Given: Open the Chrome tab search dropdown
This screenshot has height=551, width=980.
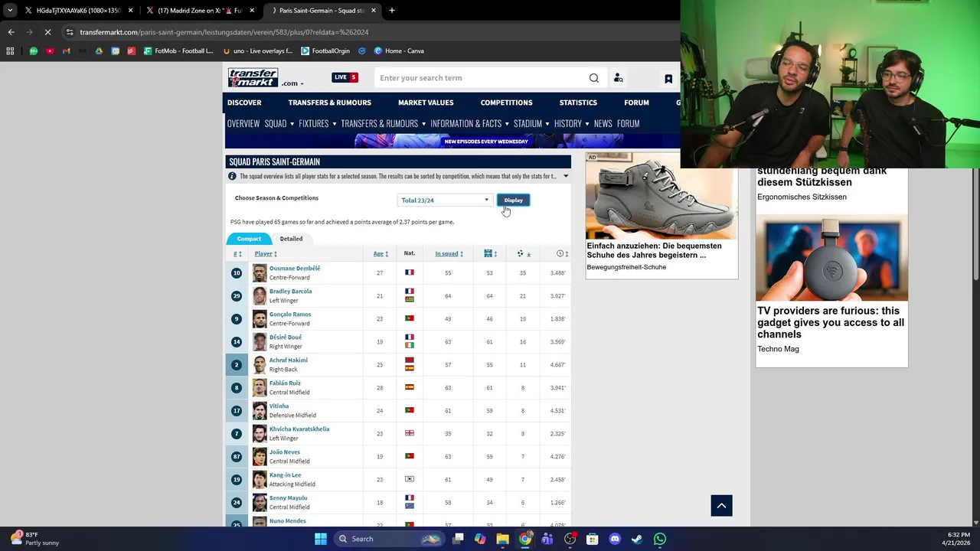Looking at the screenshot, I should (x=10, y=11).
